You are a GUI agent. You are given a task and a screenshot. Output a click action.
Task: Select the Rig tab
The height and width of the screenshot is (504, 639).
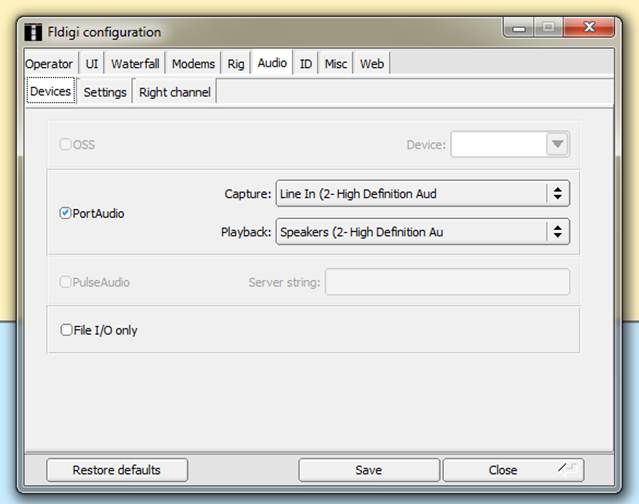[x=236, y=64]
